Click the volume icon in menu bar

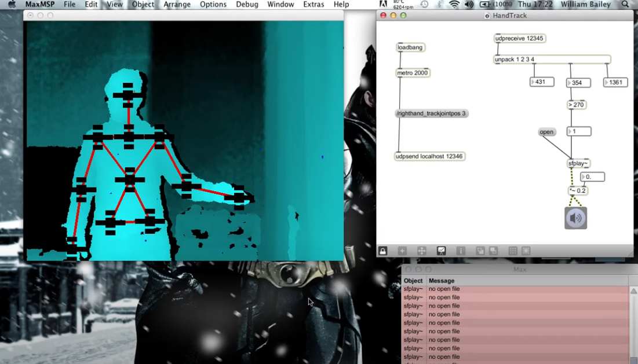click(x=469, y=5)
